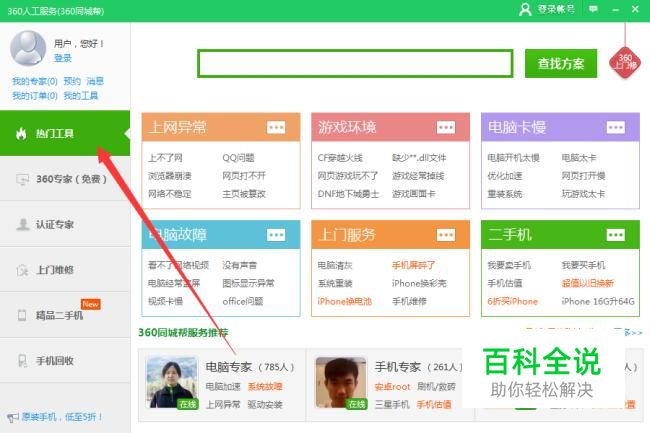The image size is (650, 433).
Task: Click the person icon beside 认证专家
Action: click(22, 224)
